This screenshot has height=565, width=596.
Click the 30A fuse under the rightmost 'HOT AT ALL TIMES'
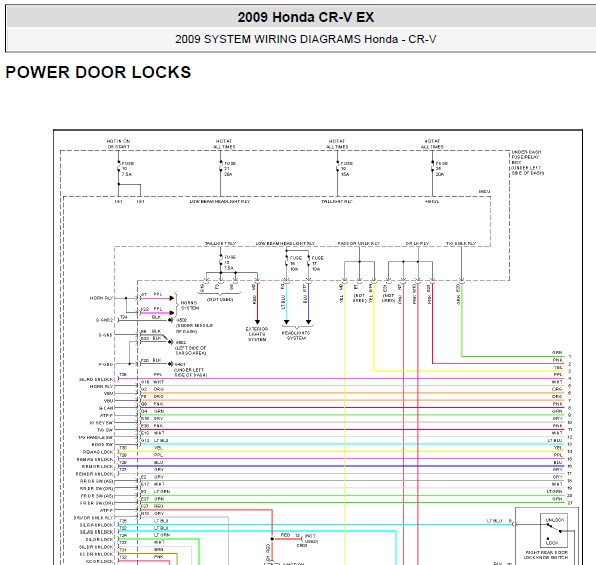click(439, 169)
